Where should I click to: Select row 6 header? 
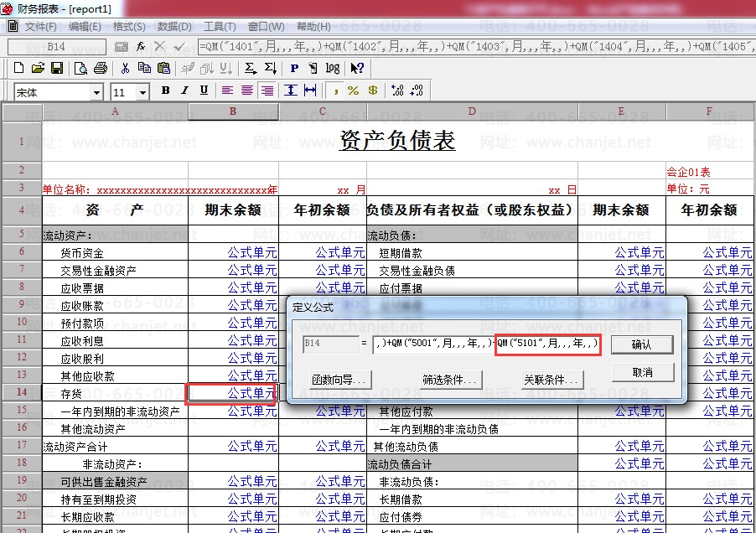click(x=22, y=251)
